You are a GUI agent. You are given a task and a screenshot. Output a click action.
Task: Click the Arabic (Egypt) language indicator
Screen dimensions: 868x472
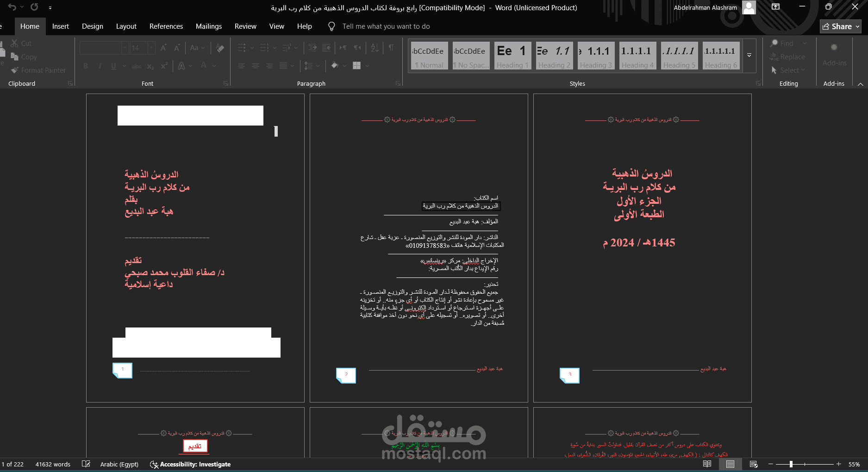[119, 464]
